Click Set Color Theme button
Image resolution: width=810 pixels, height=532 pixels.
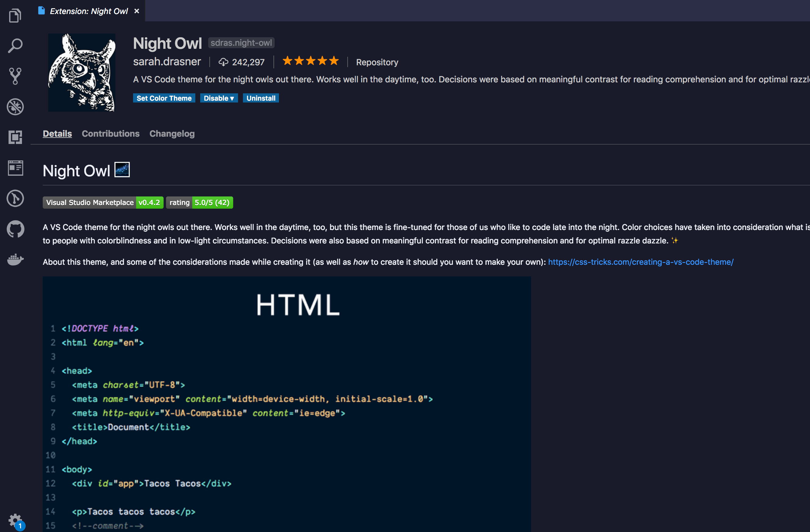pyautogui.click(x=164, y=98)
